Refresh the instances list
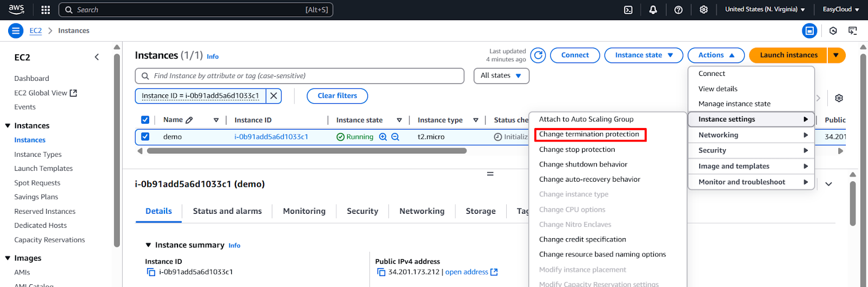Screen dimensions: 868x287 (x=538, y=55)
